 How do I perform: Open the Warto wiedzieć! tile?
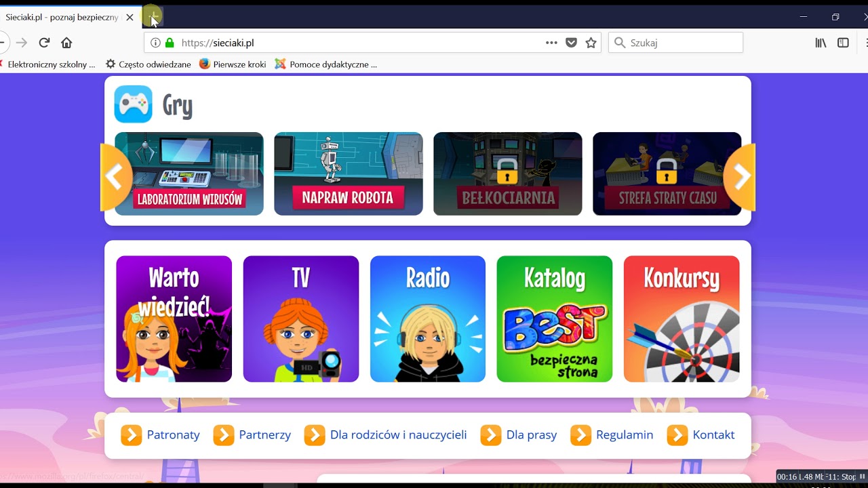[174, 319]
